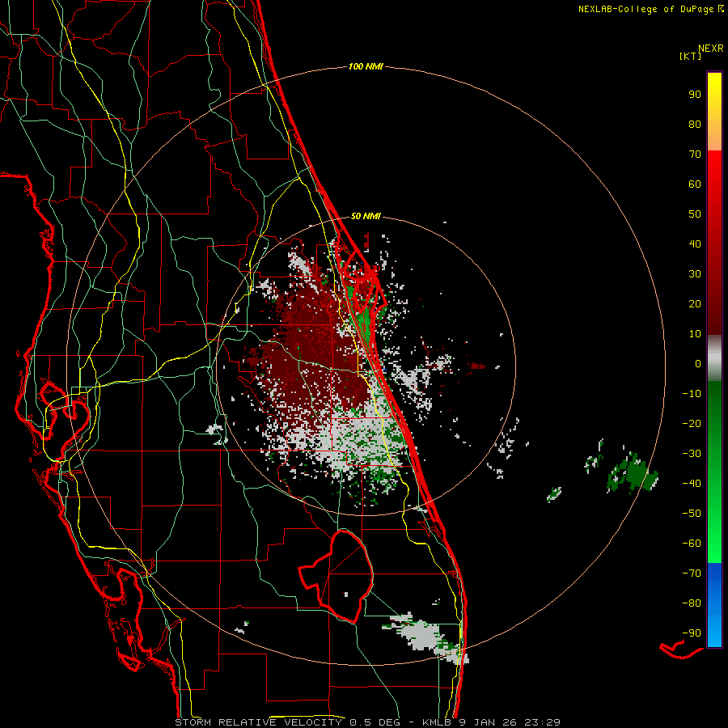Click the -10 value on the velocity scale
Image resolution: width=728 pixels, height=728 pixels.
click(692, 394)
